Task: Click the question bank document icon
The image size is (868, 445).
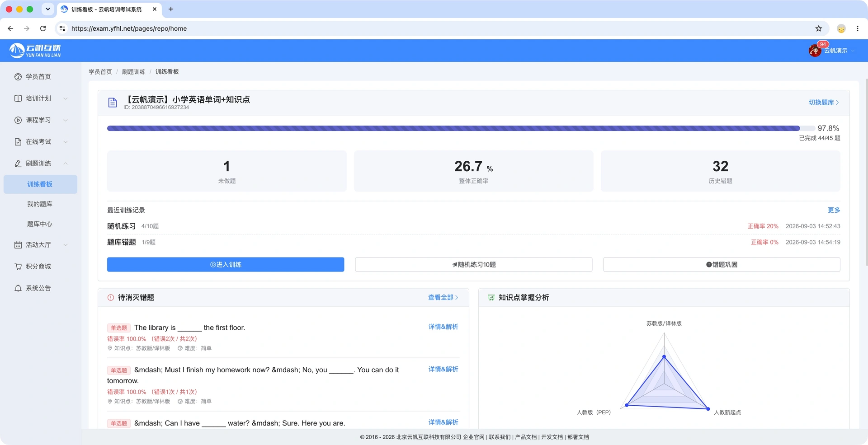Action: [x=113, y=103]
